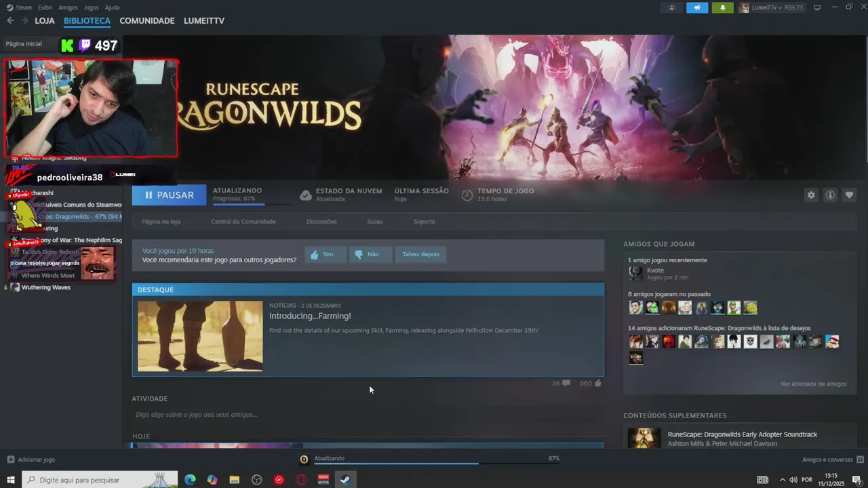Click thumbs-up Sim recommendation button
This screenshot has height=488, width=868.
click(x=325, y=254)
